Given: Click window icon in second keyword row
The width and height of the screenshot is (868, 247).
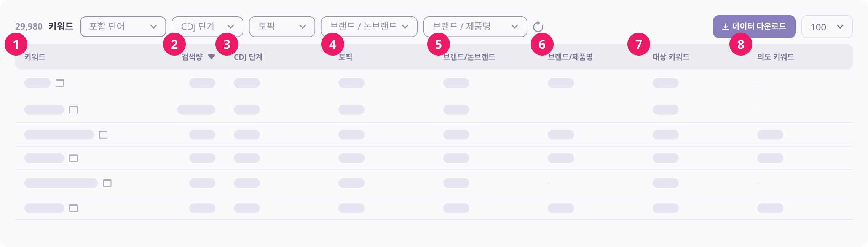Looking at the screenshot, I should click(x=73, y=110).
